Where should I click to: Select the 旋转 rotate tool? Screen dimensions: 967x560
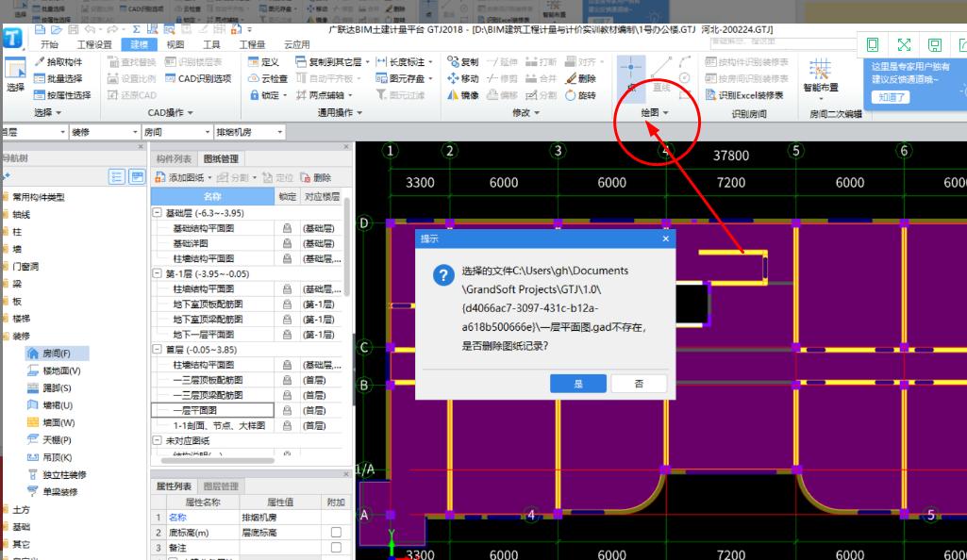581,95
